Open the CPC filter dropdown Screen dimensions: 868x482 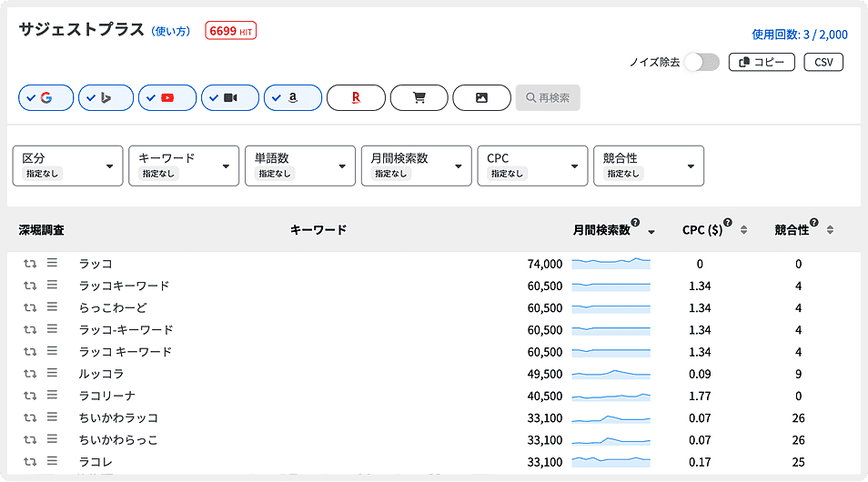[x=532, y=166]
